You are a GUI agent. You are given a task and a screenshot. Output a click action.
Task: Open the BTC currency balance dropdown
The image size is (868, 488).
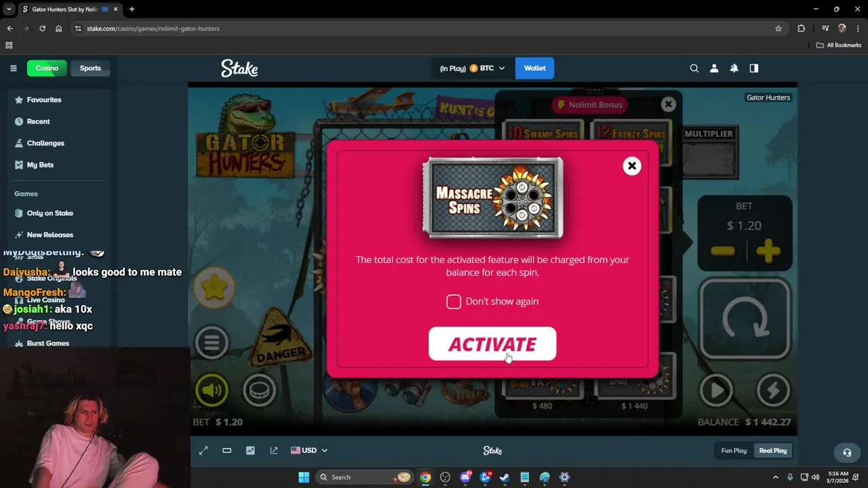point(472,68)
